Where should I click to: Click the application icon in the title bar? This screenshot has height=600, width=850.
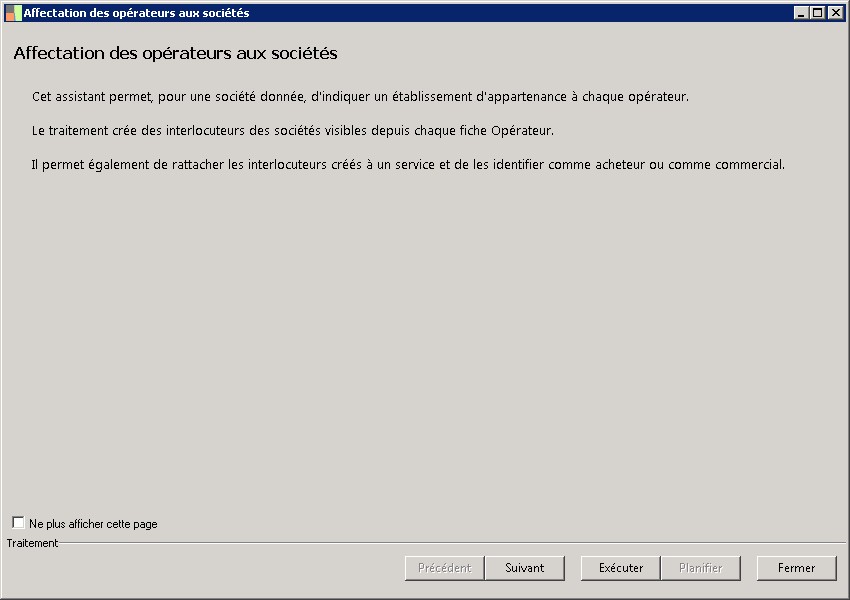tap(13, 13)
